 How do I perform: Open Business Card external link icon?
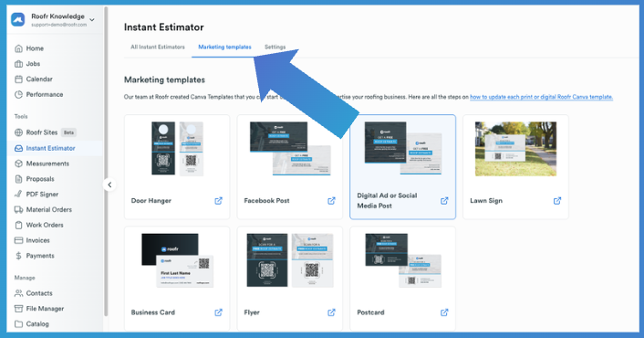[219, 312]
